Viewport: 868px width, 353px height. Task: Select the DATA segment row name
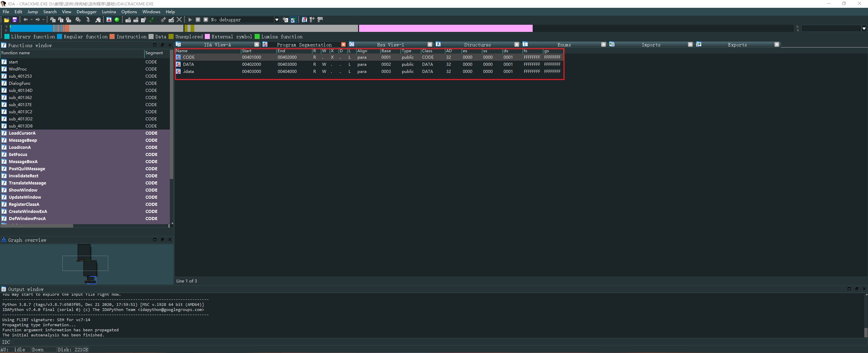(189, 64)
